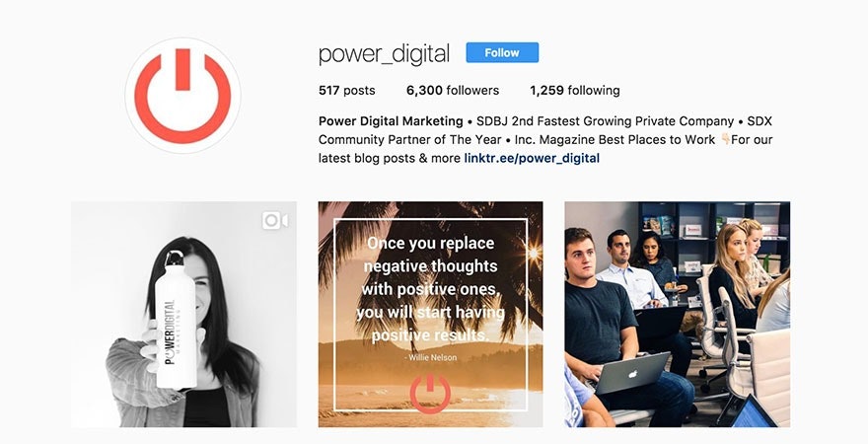Open the positive thoughts quote post
This screenshot has width=868, height=444.
pos(430,314)
